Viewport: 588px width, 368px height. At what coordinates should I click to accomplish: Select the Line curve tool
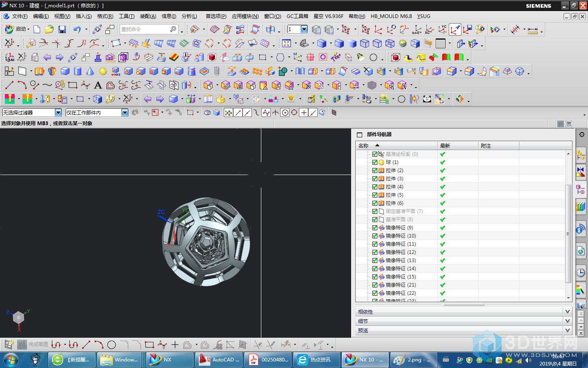coord(9,85)
